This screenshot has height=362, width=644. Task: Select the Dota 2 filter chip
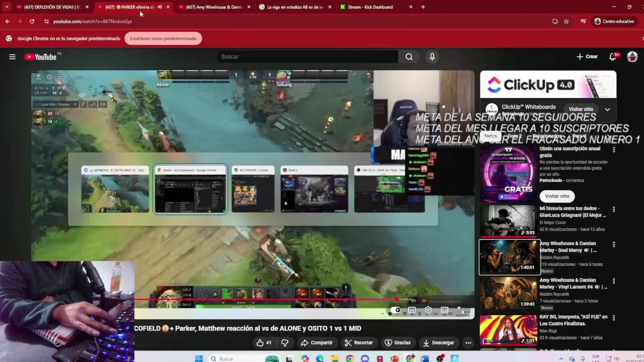pos(514,136)
